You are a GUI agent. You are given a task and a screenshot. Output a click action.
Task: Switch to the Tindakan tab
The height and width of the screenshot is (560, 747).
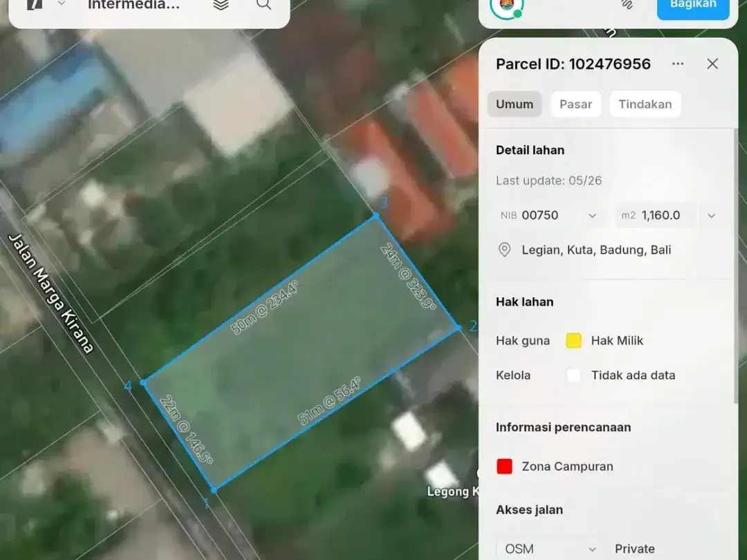point(645,104)
